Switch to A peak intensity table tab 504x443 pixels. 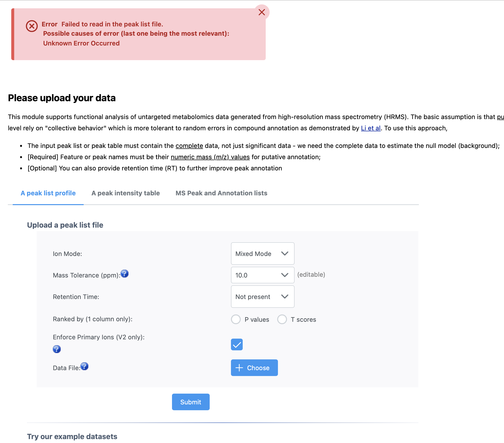[x=126, y=193]
